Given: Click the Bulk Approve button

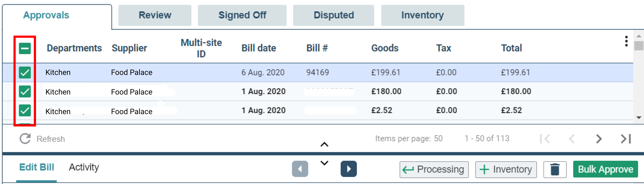Looking at the screenshot, I should [x=605, y=169].
